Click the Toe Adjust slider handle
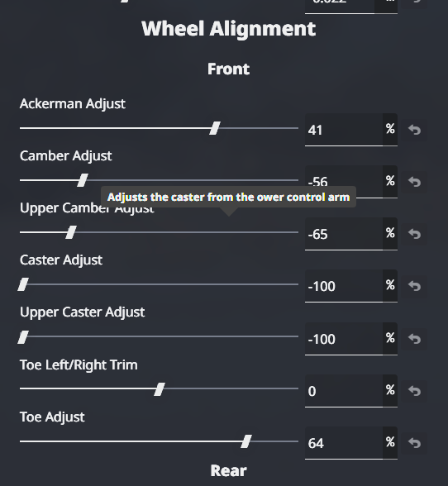 pyautogui.click(x=246, y=441)
